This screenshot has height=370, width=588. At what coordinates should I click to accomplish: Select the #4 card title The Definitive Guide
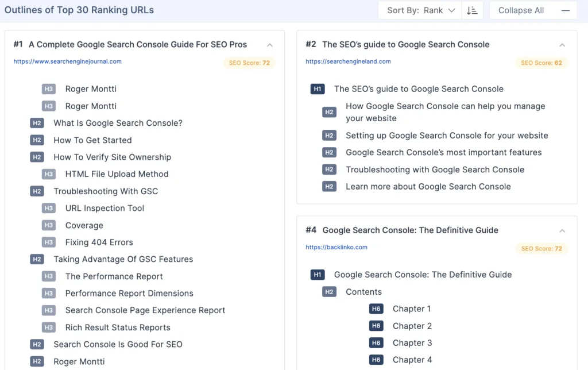tap(410, 230)
